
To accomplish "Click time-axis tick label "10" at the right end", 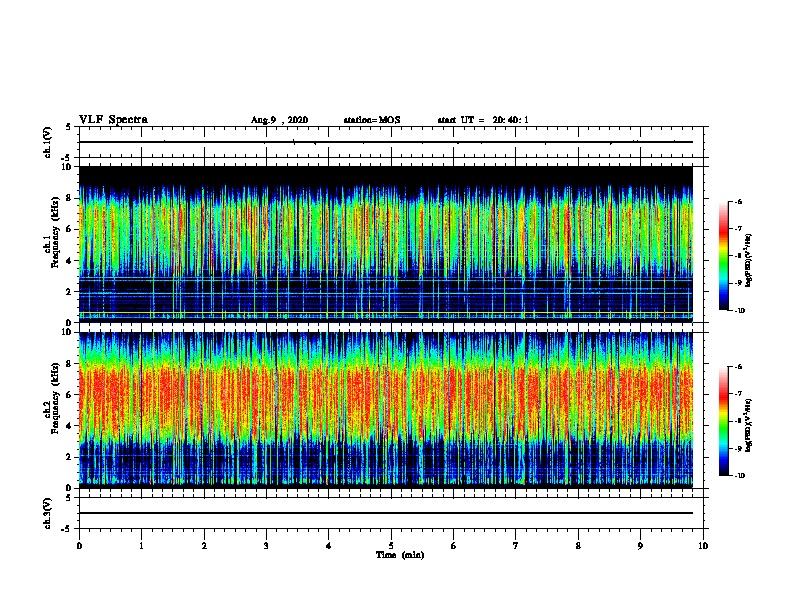I will (703, 546).
